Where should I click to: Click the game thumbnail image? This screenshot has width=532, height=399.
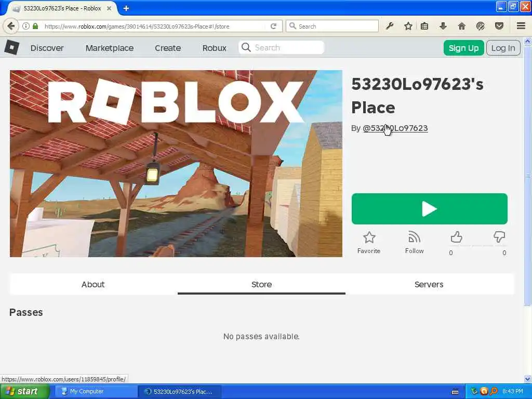click(x=176, y=164)
